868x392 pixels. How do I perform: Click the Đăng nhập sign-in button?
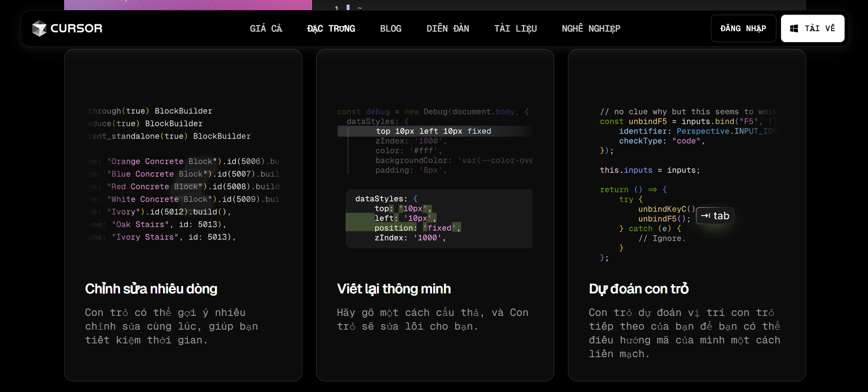[x=743, y=28]
